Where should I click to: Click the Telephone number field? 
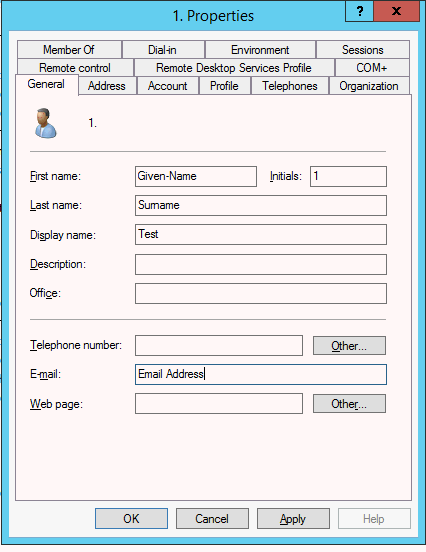[219, 345]
